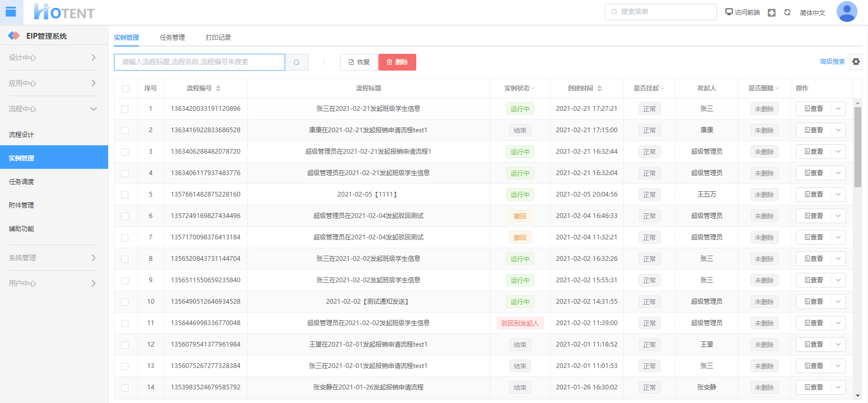This screenshot has height=403, width=868.
Task: Select all rows with header checkbox
Action: click(125, 88)
